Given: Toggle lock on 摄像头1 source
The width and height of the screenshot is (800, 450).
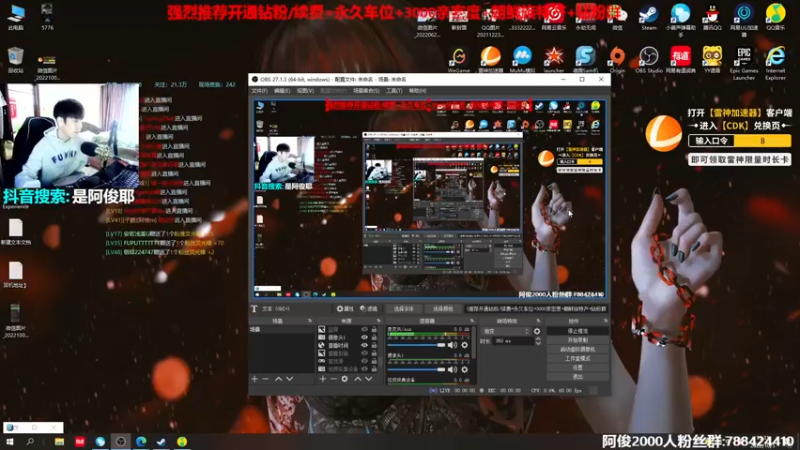Looking at the screenshot, I should click(374, 337).
